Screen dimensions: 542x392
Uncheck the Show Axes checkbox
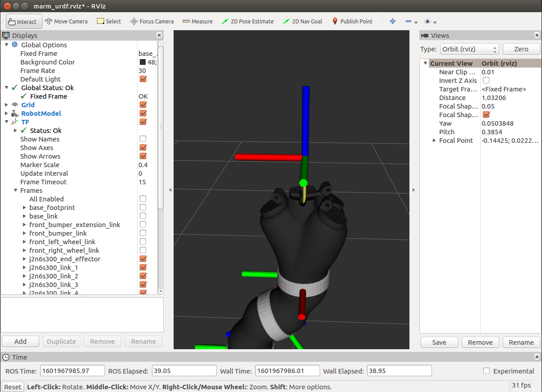point(143,147)
